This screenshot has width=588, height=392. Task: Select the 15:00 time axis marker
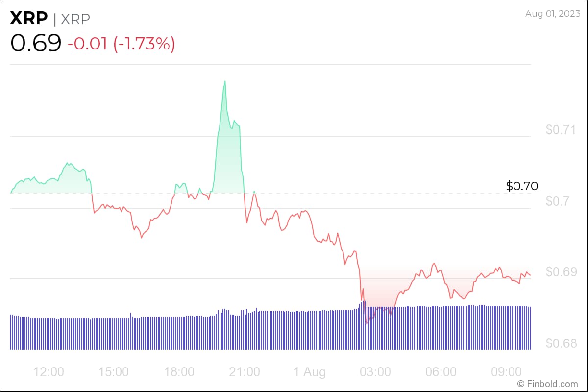(x=114, y=372)
